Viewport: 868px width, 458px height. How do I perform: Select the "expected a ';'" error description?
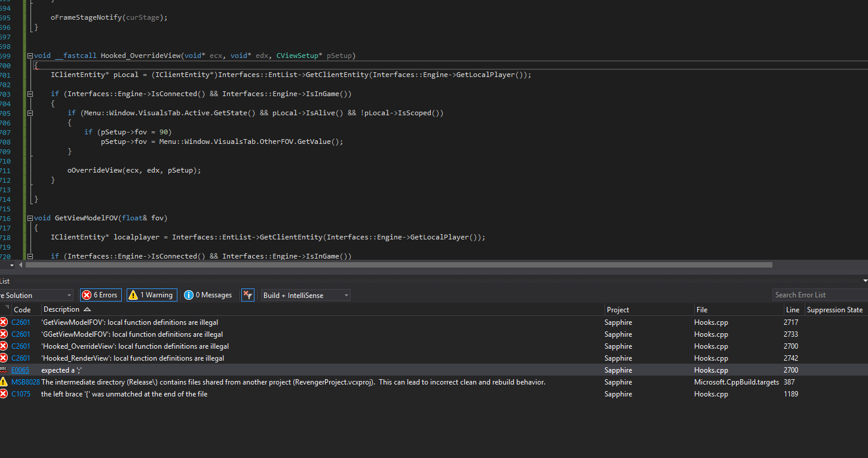(x=62, y=370)
